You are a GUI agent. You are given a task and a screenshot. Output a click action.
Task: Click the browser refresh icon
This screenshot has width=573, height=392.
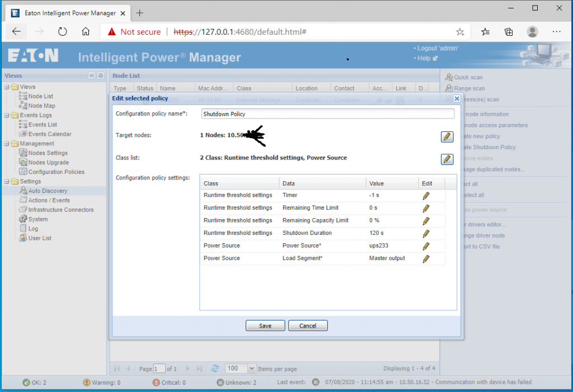click(63, 32)
